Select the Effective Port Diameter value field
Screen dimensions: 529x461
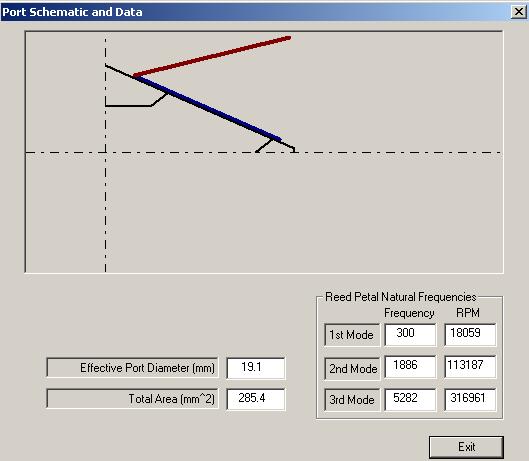click(256, 368)
